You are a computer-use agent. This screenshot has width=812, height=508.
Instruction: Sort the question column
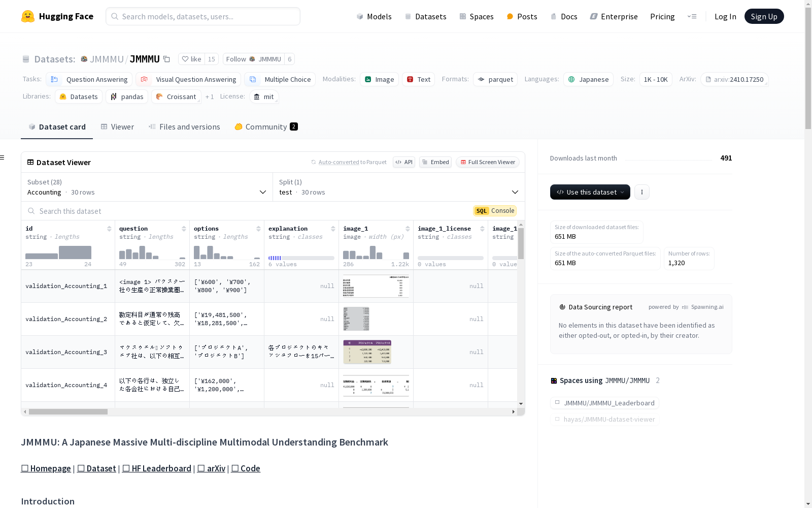tap(184, 229)
